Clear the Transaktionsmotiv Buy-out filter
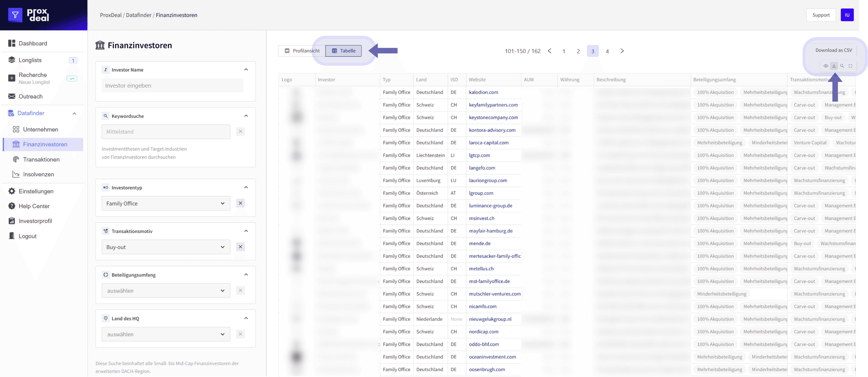The image size is (868, 377). [240, 247]
